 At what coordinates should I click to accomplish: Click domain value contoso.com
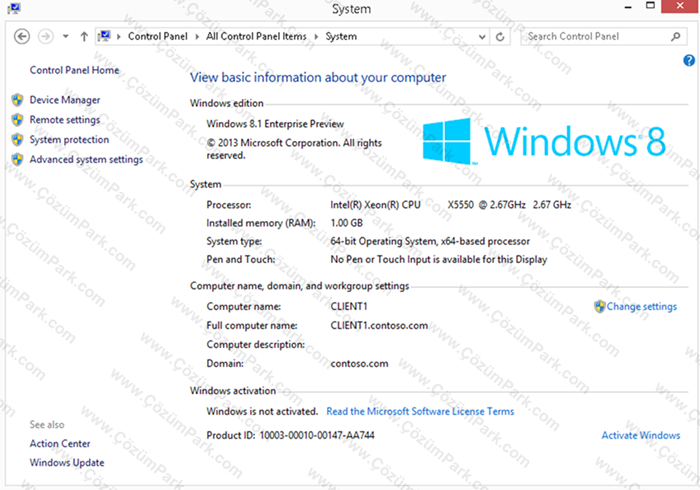(x=359, y=364)
